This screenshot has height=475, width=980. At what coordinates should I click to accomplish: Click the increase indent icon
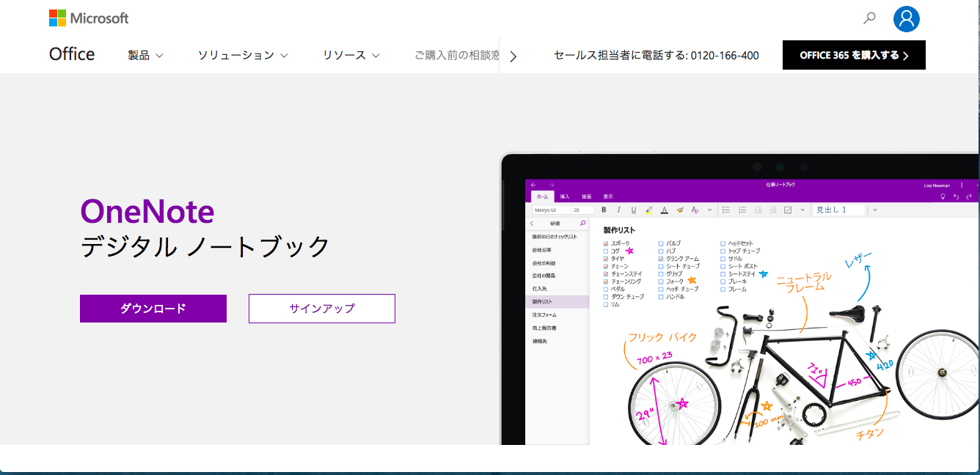pyautogui.click(x=772, y=210)
